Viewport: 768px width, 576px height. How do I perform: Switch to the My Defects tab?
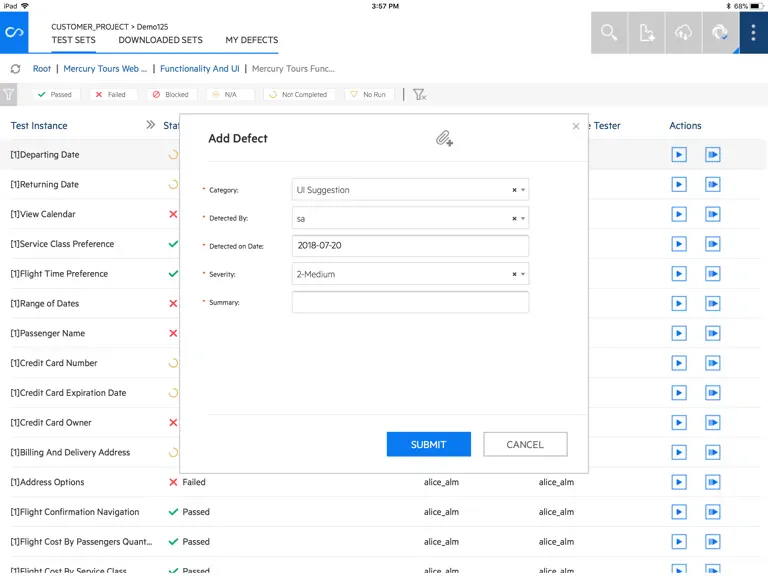(252, 40)
